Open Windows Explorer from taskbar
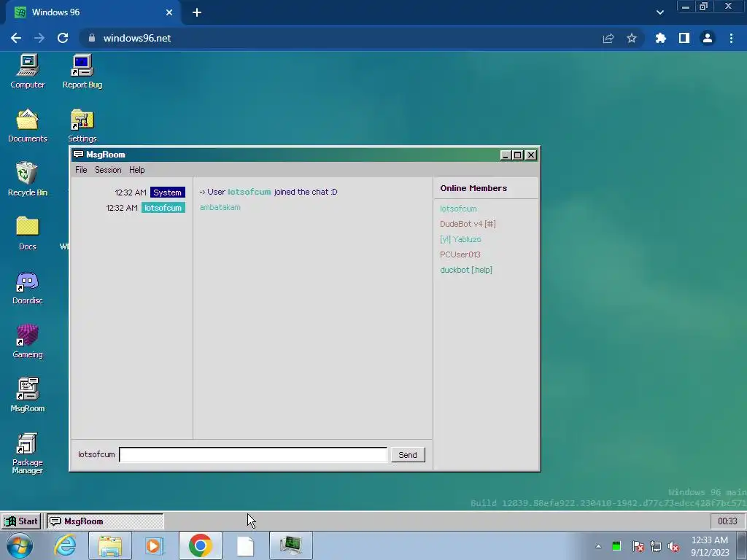 (110, 545)
